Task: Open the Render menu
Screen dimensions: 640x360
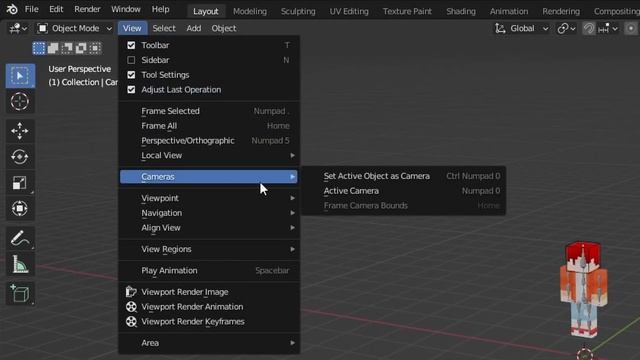Action: pos(87,9)
